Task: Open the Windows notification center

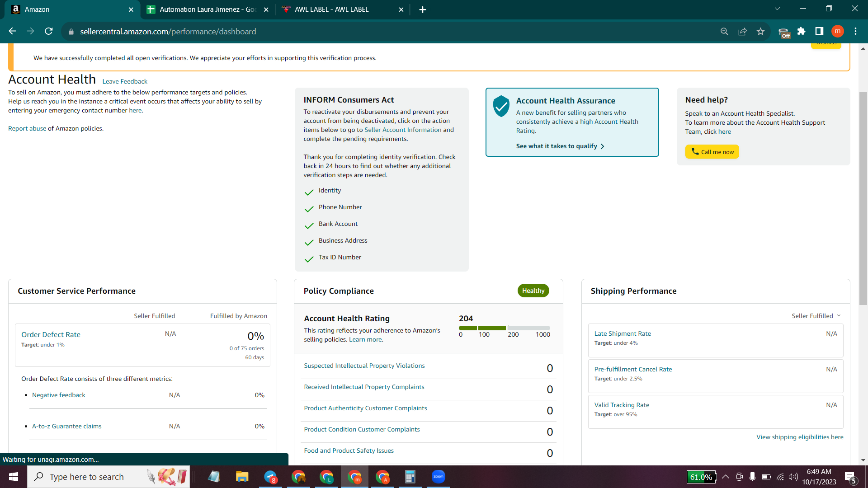Action: [x=850, y=477]
